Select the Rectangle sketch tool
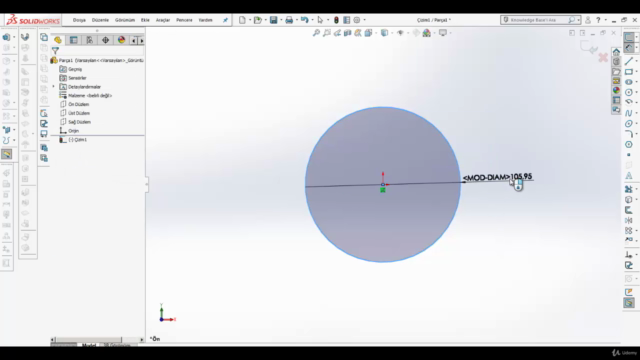The height and width of the screenshot is (360, 640). pyautogui.click(x=629, y=72)
